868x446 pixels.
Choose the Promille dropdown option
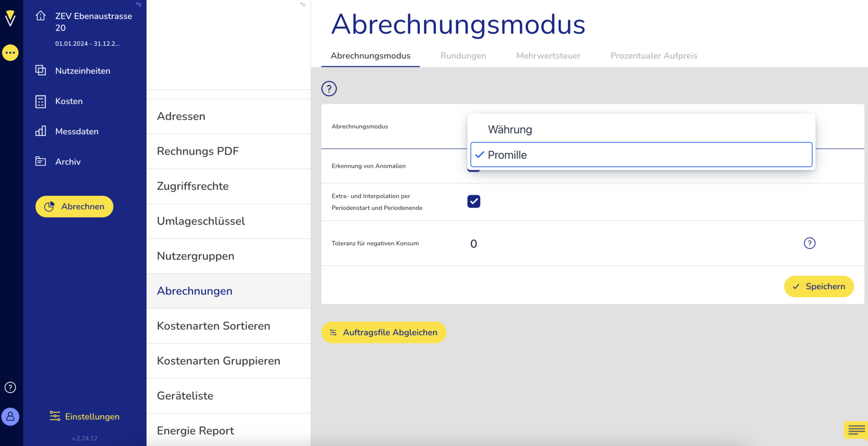[x=507, y=155]
